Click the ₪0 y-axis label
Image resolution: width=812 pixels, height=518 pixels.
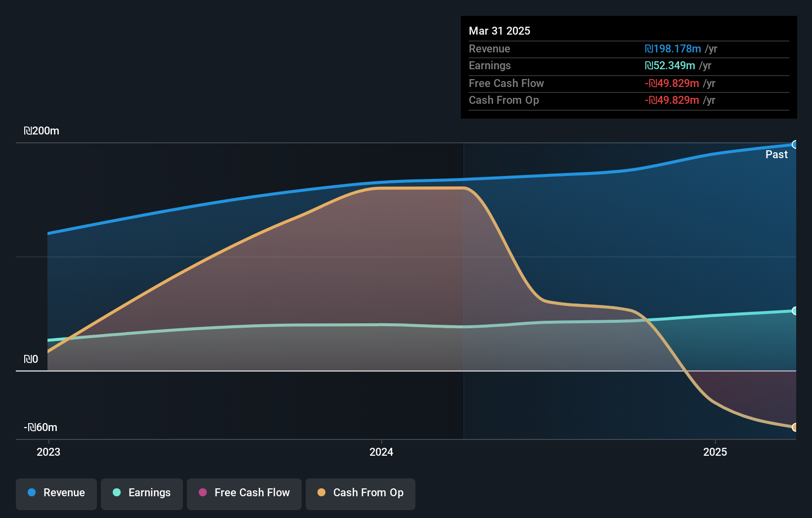click(31, 359)
